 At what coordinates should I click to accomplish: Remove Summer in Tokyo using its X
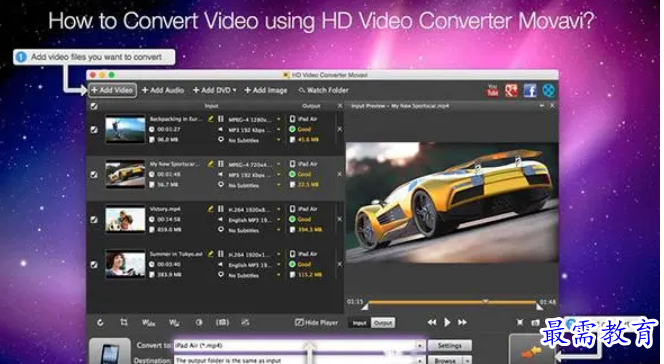tap(340, 264)
